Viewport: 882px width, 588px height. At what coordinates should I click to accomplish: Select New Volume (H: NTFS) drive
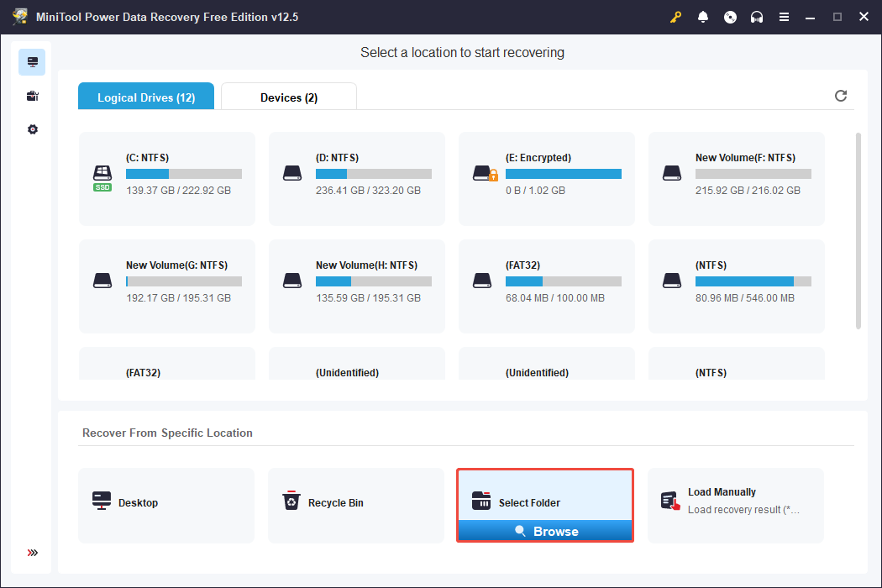click(x=357, y=286)
